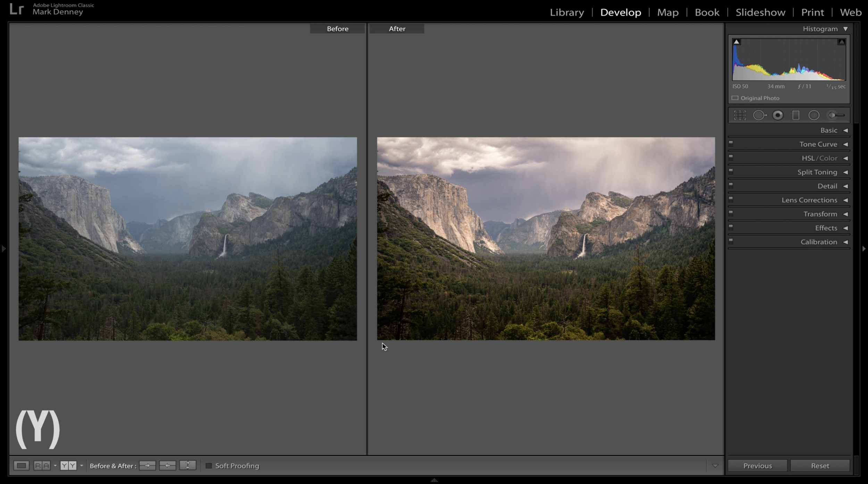Viewport: 868px width, 484px height.
Task: Open the Map module
Action: point(668,12)
